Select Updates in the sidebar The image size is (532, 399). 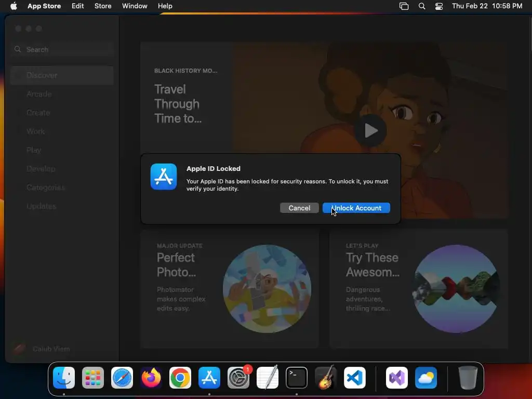point(62,206)
